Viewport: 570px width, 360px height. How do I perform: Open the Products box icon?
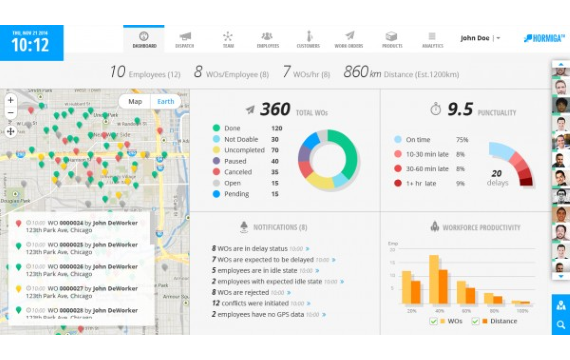pos(391,36)
